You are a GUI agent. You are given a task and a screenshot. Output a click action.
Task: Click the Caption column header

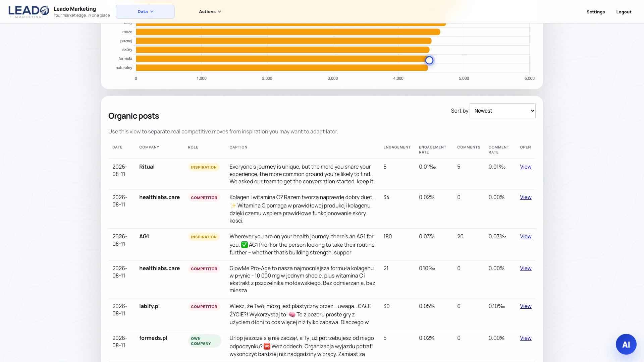click(238, 147)
